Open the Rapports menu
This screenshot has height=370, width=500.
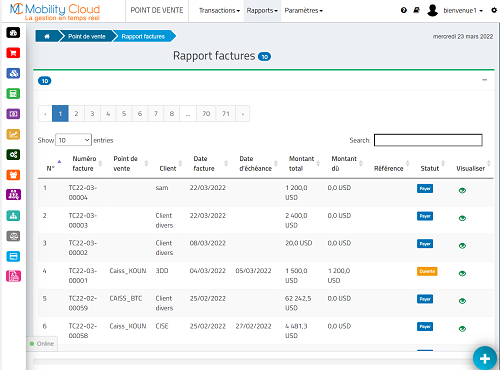tap(262, 11)
